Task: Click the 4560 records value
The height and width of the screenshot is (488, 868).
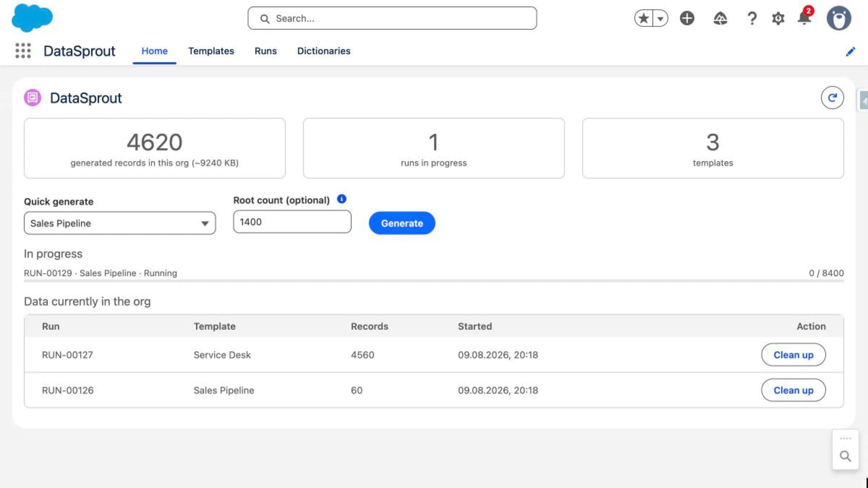Action: [x=362, y=355]
